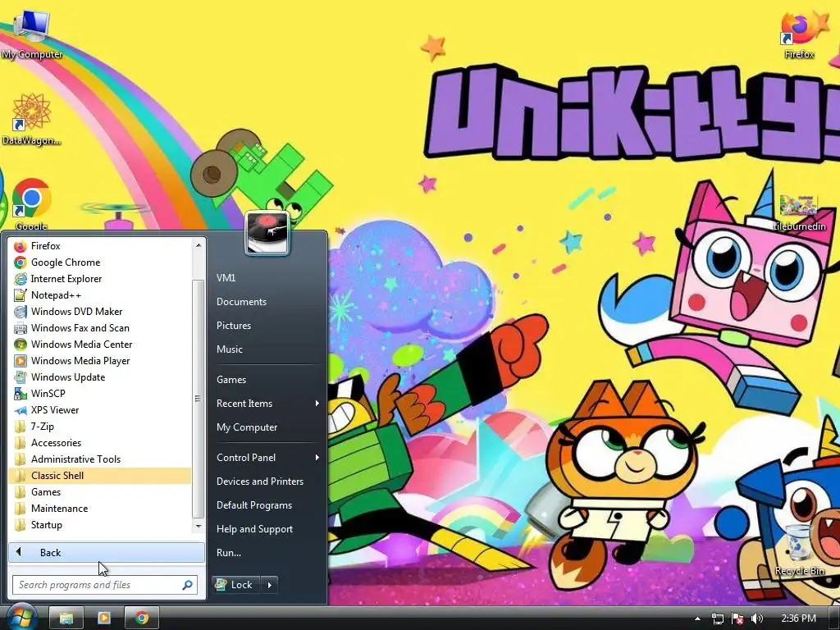Launch Google Chrome from the programs list
840x630 pixels.
pyautogui.click(x=100, y=262)
